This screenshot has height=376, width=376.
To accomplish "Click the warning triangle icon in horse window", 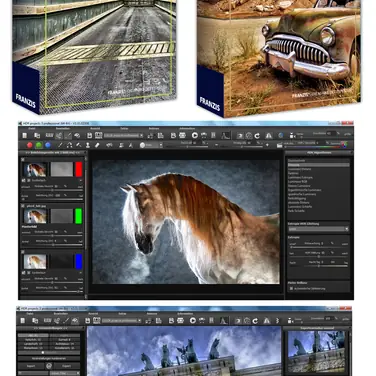I will (x=269, y=136).
